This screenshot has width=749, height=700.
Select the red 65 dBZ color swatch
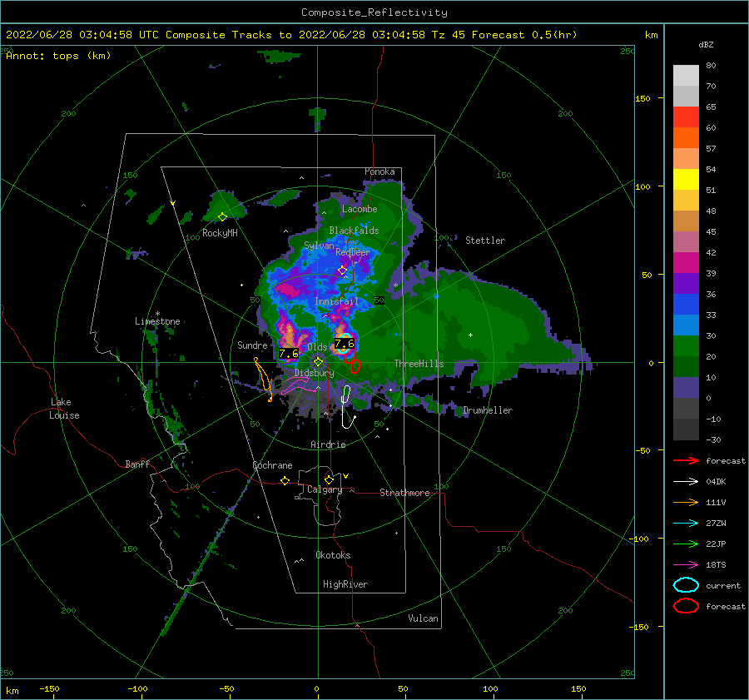pyautogui.click(x=686, y=117)
